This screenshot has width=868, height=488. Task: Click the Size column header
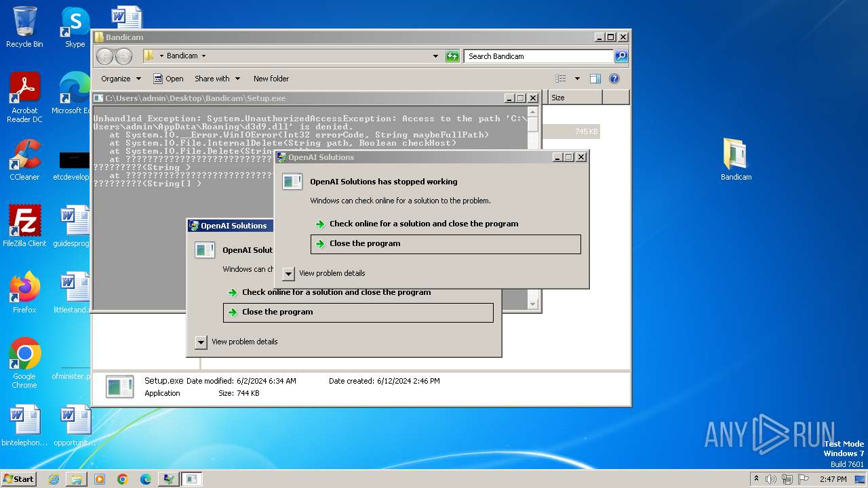point(574,98)
